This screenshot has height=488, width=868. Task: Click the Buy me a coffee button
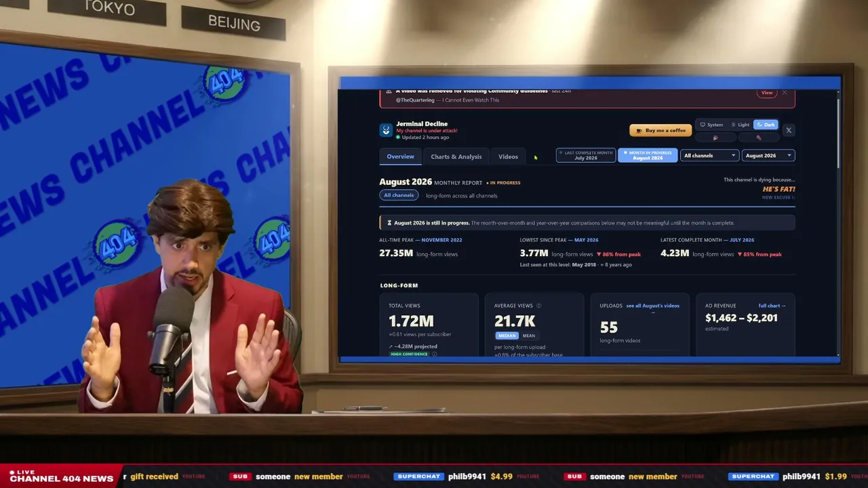click(x=661, y=130)
